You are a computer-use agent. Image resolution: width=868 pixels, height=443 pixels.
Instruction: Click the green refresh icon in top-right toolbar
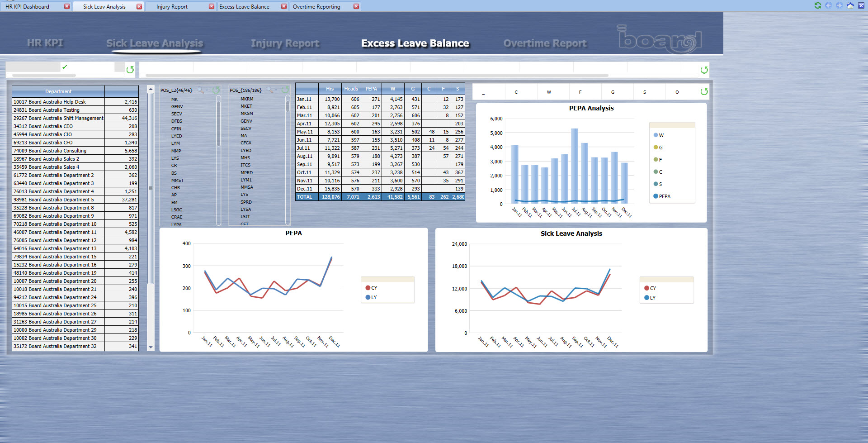point(817,5)
